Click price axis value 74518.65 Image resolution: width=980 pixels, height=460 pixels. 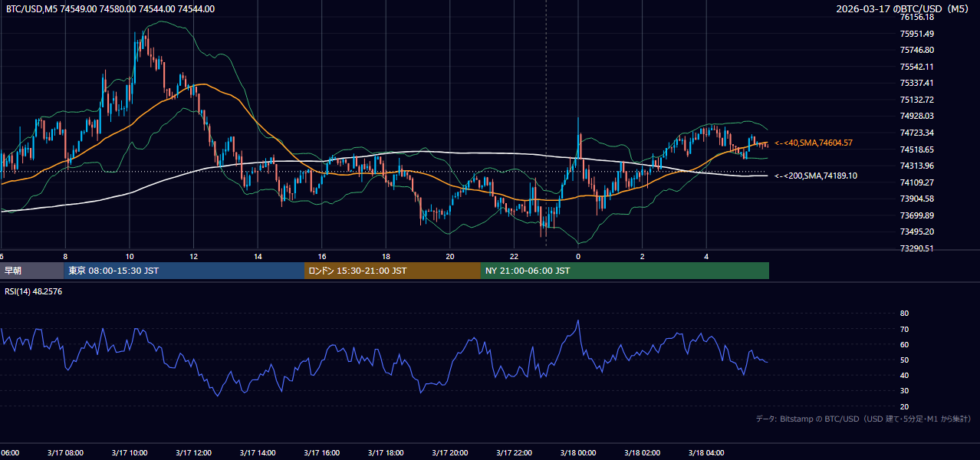(916, 149)
